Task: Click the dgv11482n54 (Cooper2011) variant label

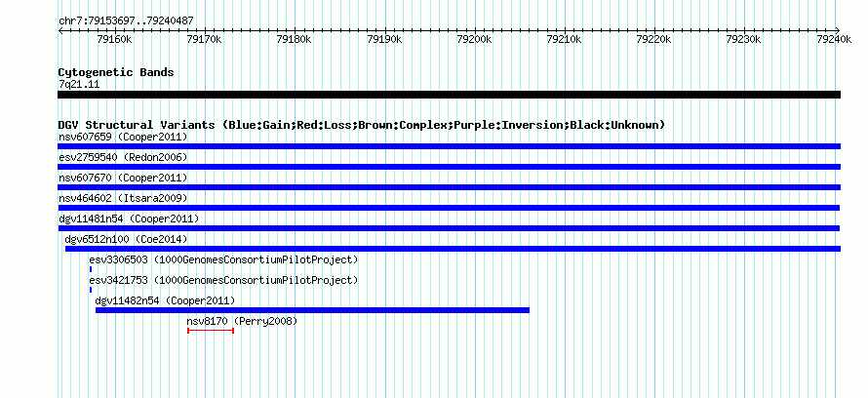Action: point(165,300)
